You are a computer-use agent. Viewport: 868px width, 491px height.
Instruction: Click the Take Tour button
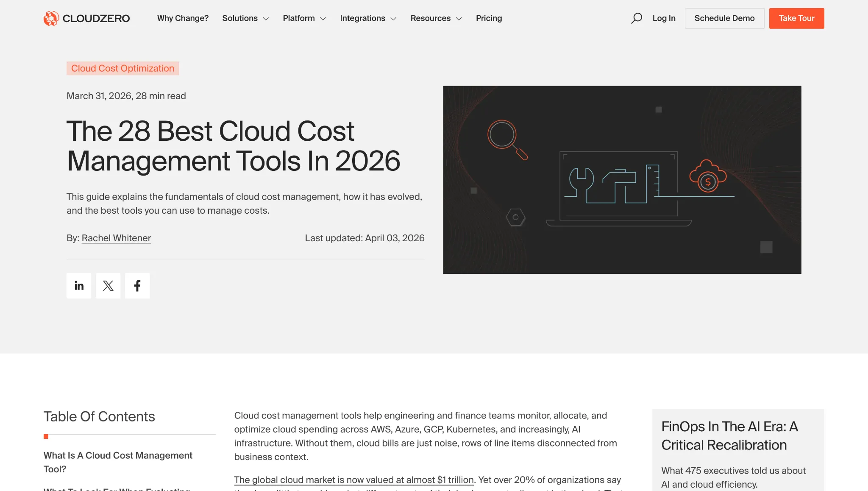(x=796, y=18)
